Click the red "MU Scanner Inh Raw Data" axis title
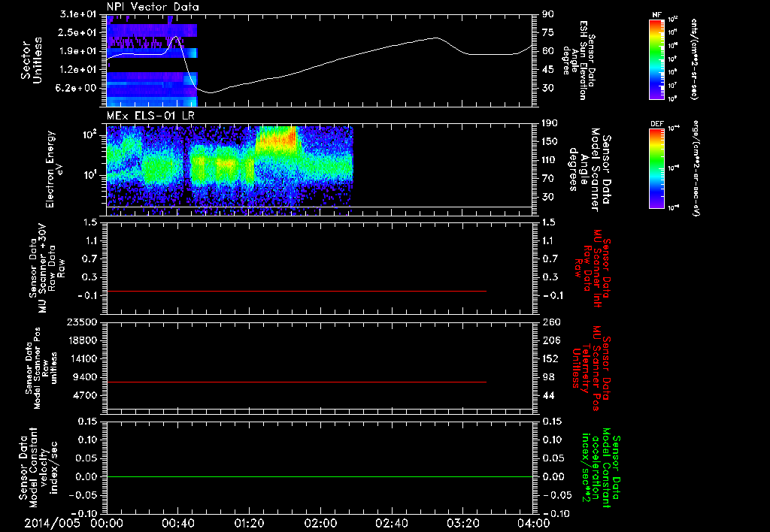This screenshot has width=770, height=532. (593, 268)
